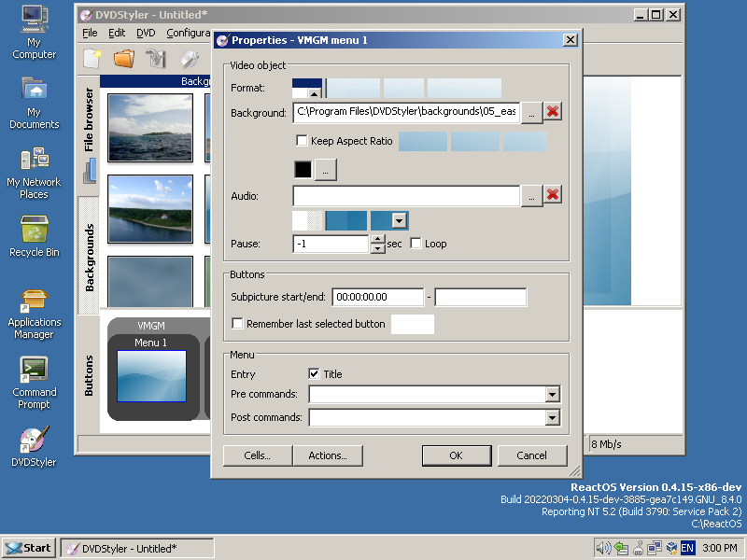Select the sea and island background thumbnail
Viewport: 747px width, 560px height.
click(150, 128)
